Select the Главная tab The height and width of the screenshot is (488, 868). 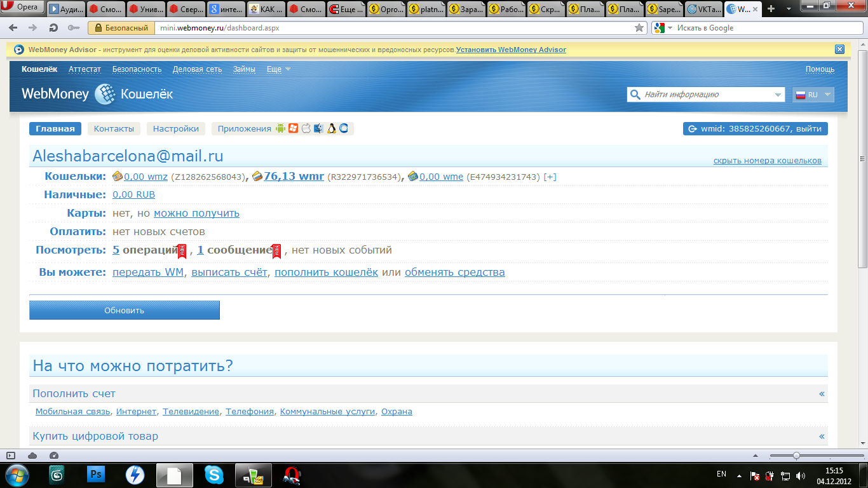55,128
